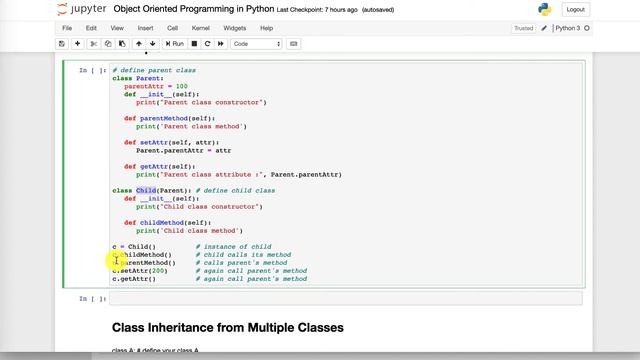Open the cell type Code dropdown

pyautogui.click(x=256, y=44)
